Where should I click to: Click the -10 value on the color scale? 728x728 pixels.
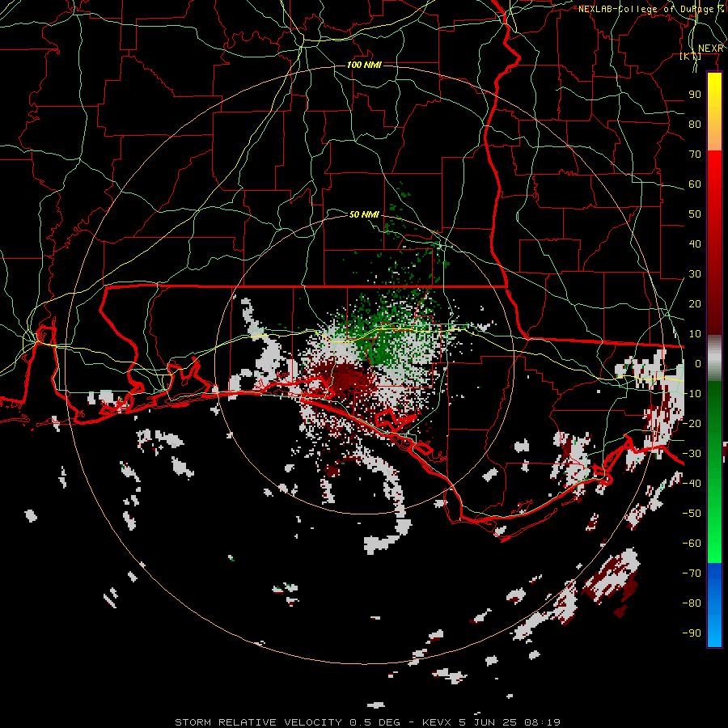(692, 394)
